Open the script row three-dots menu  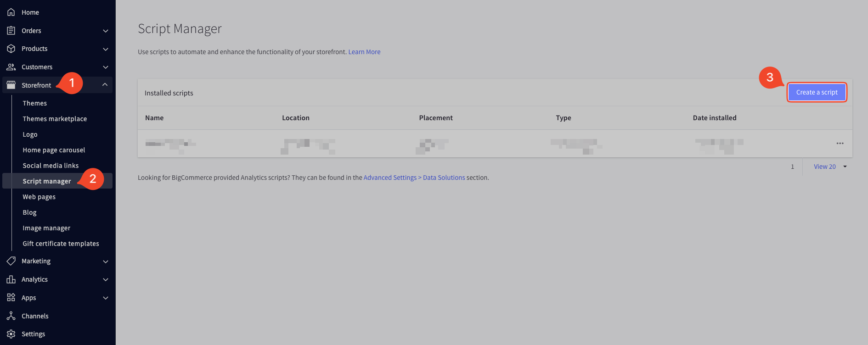point(840,144)
